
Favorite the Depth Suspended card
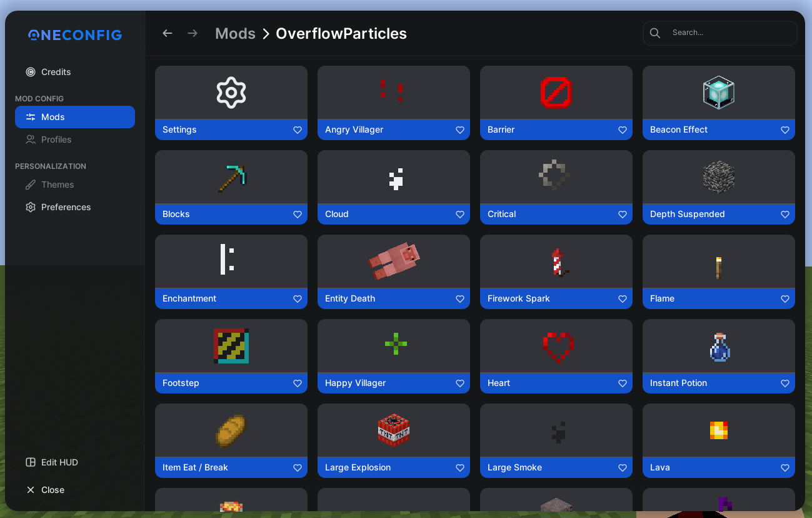pos(785,215)
